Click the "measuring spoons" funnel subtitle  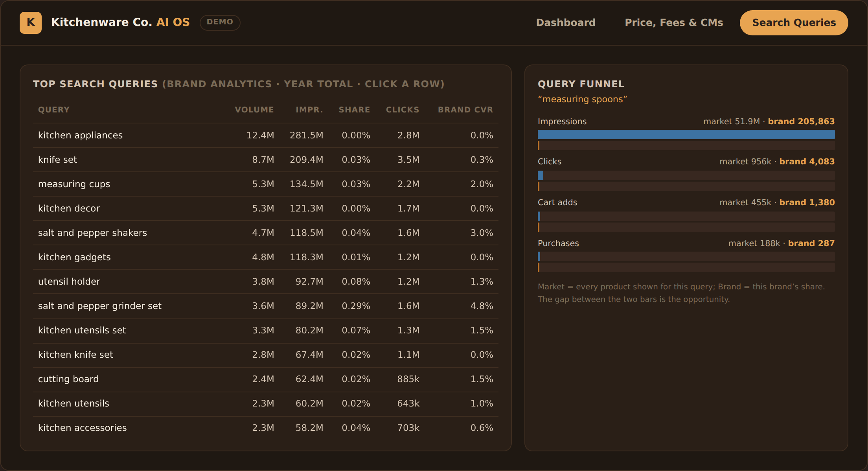583,99
